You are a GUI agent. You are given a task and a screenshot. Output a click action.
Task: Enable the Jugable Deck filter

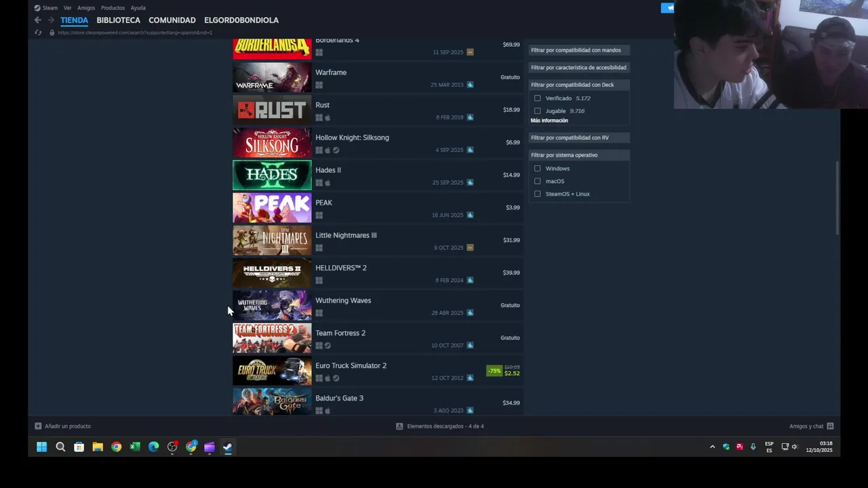[x=538, y=111]
